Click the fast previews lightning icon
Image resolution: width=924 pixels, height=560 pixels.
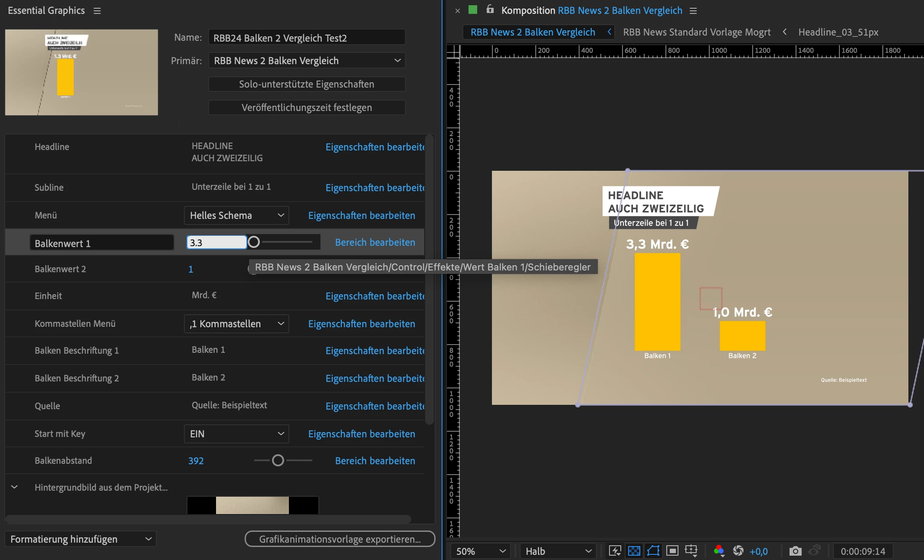(x=615, y=551)
